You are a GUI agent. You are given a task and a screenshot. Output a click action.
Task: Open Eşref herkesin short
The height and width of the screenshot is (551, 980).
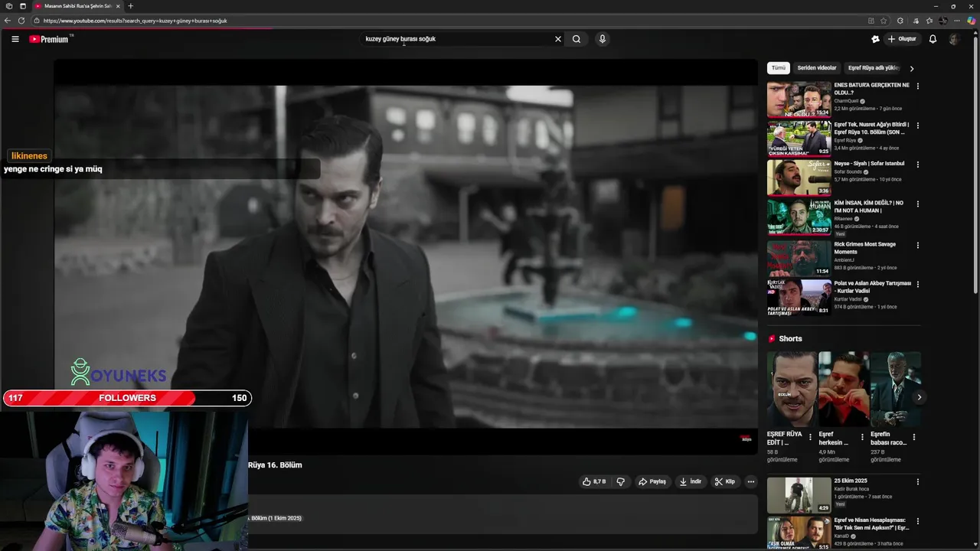tap(843, 389)
